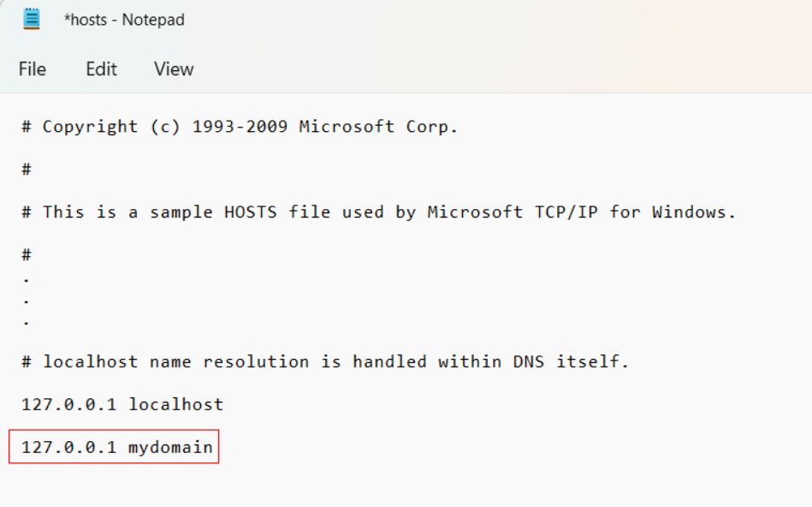Click the word 'handled' in the comment line
812x507 pixels.
[389, 361]
